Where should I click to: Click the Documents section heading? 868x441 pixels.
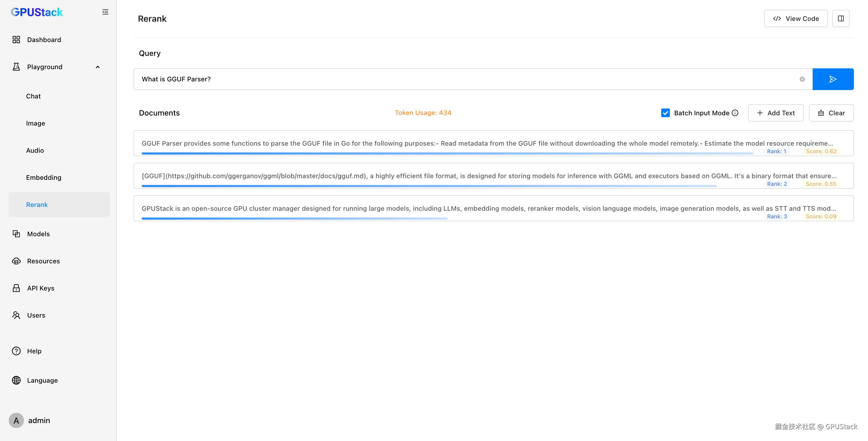click(x=159, y=113)
